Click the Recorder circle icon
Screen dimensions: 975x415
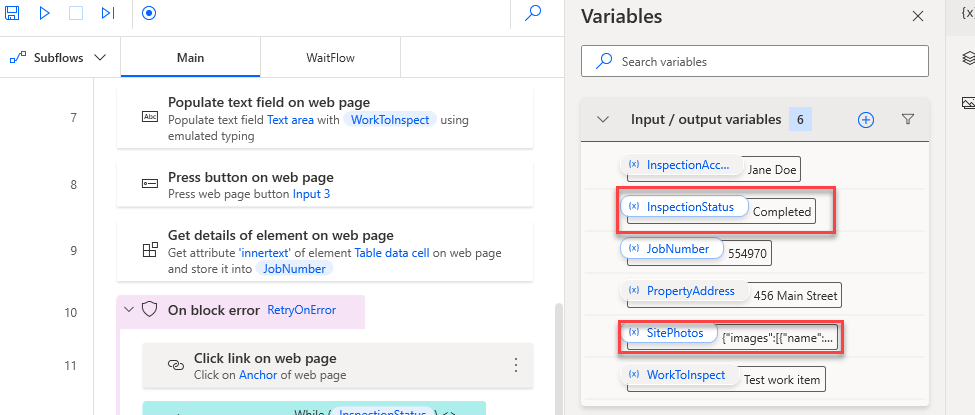[x=149, y=13]
